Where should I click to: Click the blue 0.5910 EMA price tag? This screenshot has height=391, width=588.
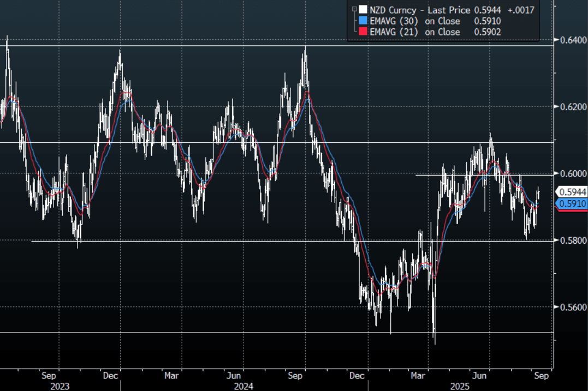tap(571, 204)
